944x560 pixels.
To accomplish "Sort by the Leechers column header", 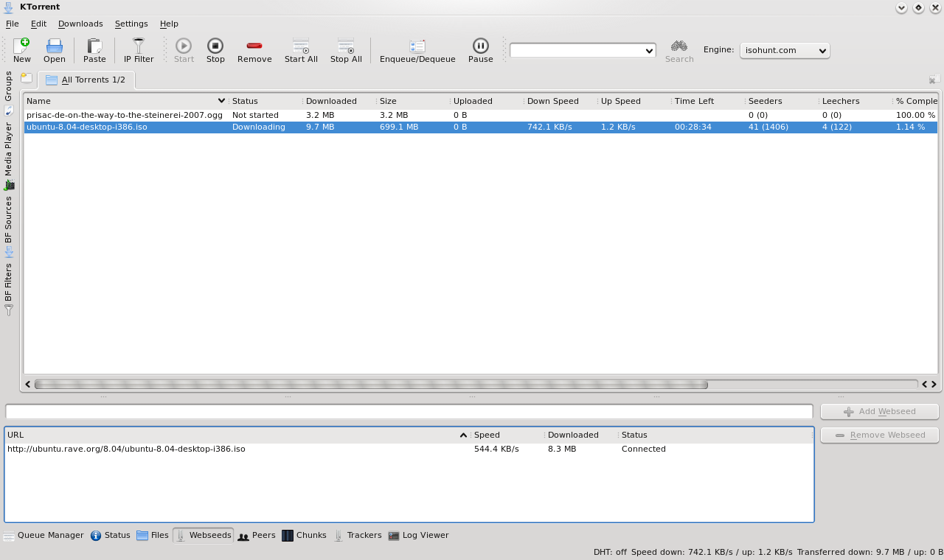I will [x=855, y=101].
